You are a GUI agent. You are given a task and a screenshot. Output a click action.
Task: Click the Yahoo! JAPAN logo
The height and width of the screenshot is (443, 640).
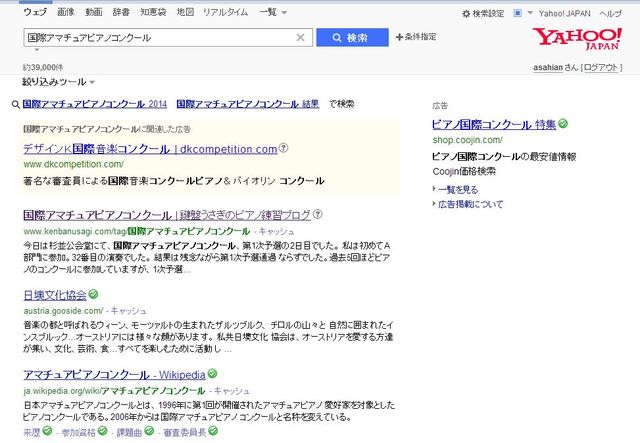pos(577,39)
